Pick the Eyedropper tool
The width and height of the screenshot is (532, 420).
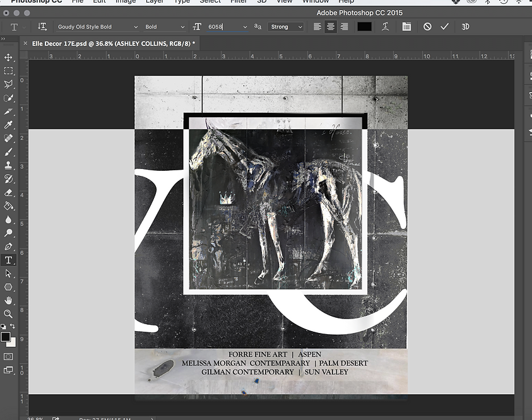pos(9,125)
